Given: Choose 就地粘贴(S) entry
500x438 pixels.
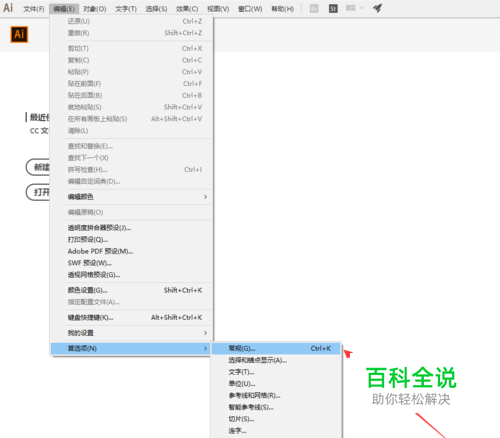Looking at the screenshot, I should (x=132, y=107).
